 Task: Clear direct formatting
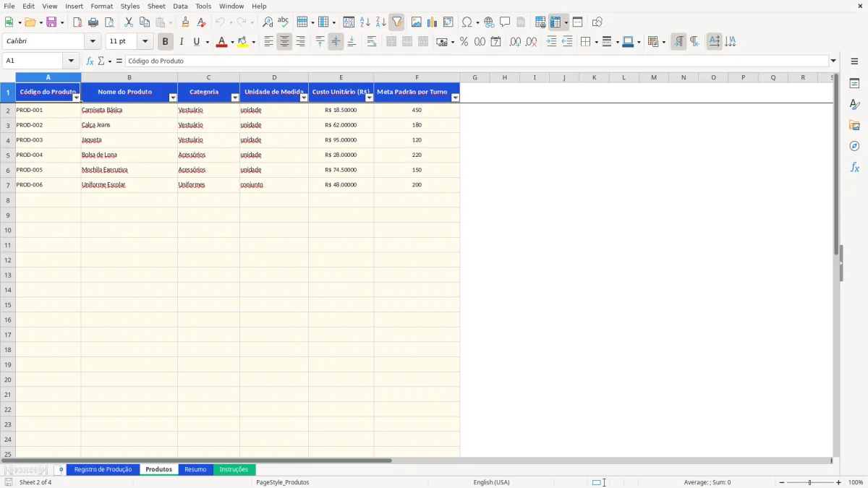(x=202, y=22)
